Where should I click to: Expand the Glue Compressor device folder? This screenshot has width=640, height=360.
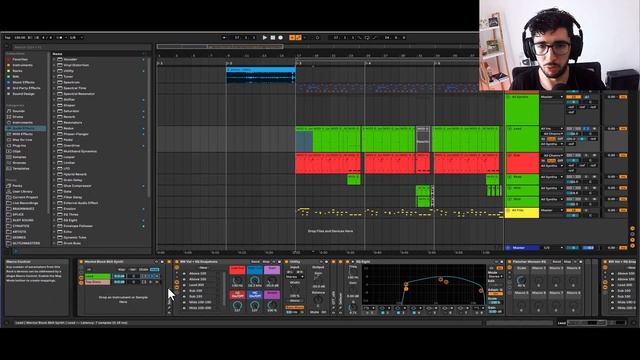point(54,186)
